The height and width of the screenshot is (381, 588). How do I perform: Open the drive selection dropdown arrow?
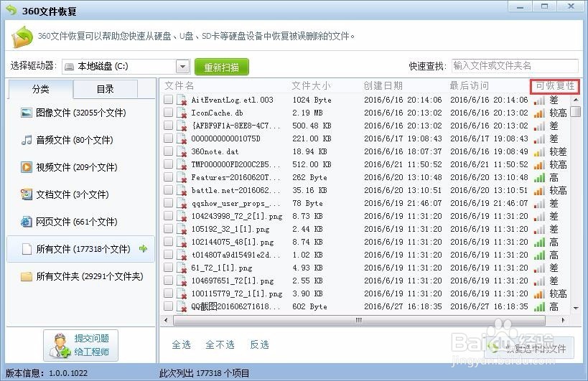click(182, 67)
